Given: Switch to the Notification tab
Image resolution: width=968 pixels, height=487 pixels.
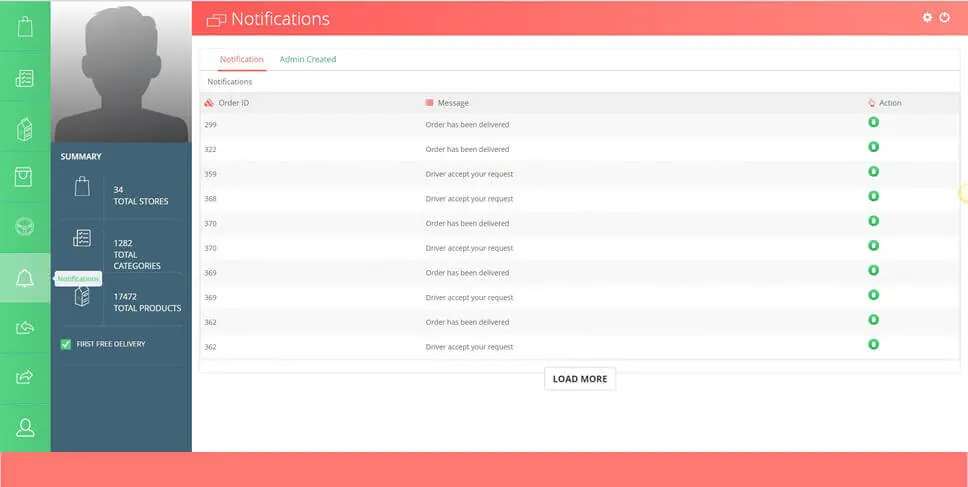Looking at the screenshot, I should pyautogui.click(x=241, y=60).
